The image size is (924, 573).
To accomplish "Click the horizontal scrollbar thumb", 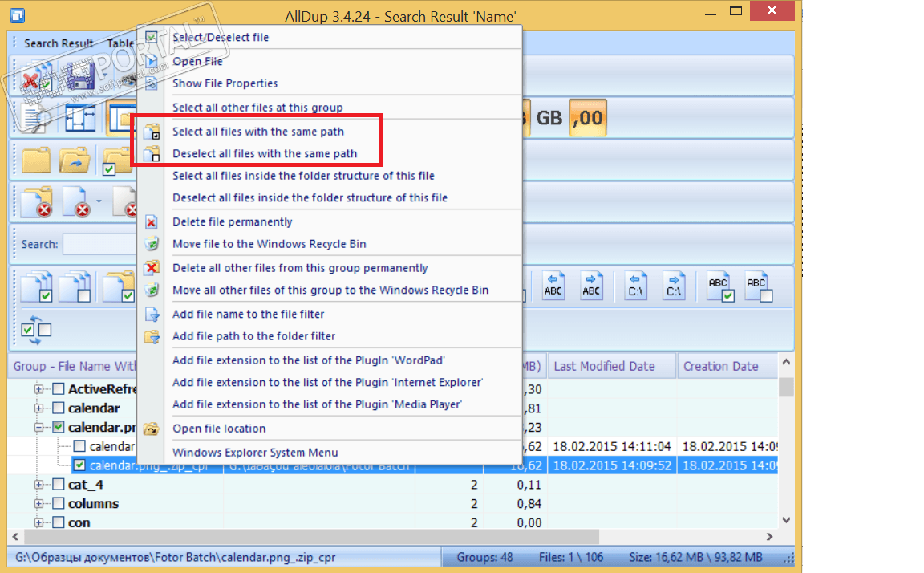I will [x=312, y=537].
